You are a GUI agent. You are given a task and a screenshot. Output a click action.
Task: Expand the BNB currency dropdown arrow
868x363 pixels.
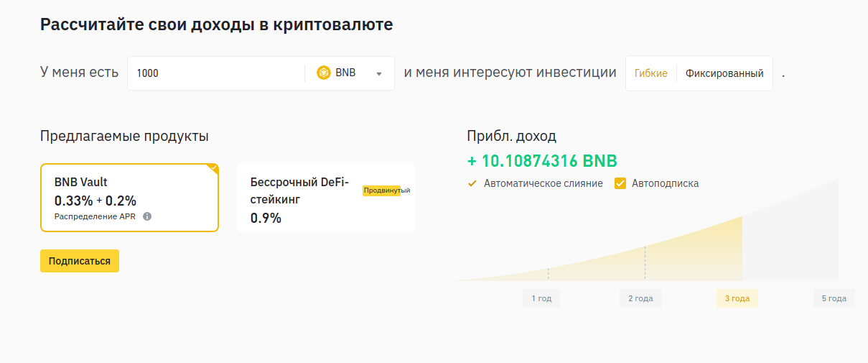point(379,73)
